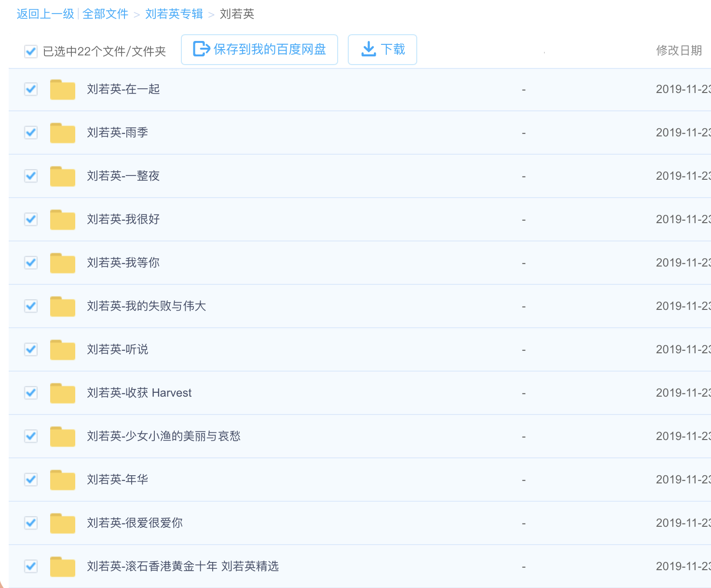Uncheck the checkbox for 刘若英-很爱很爱你

31,523
